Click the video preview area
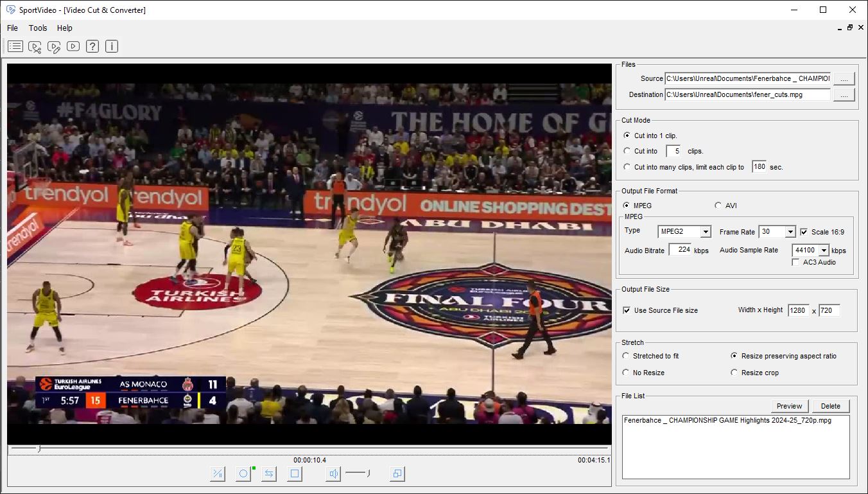Viewport: 868px width, 494px height. [309, 253]
